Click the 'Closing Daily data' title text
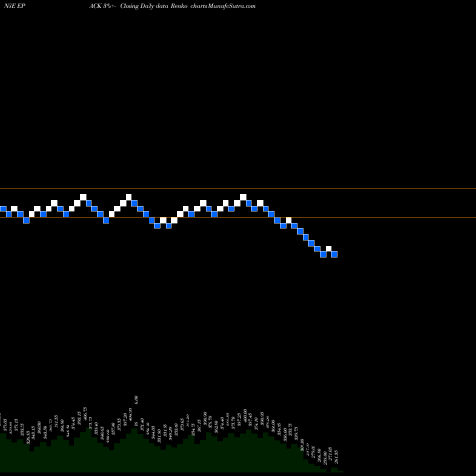The height and width of the screenshot is (476, 476). [144, 6]
